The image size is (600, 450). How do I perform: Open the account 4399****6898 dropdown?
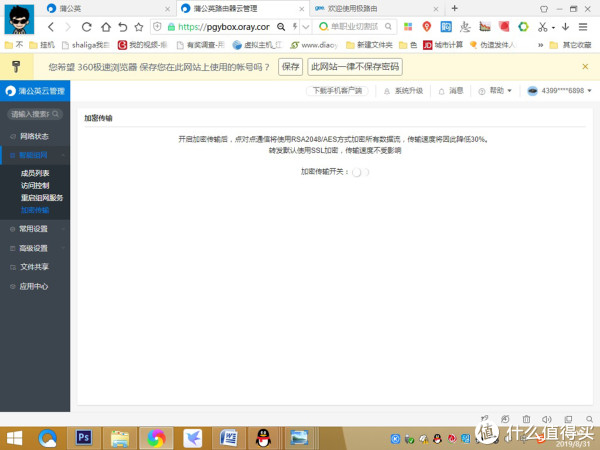[x=559, y=91]
